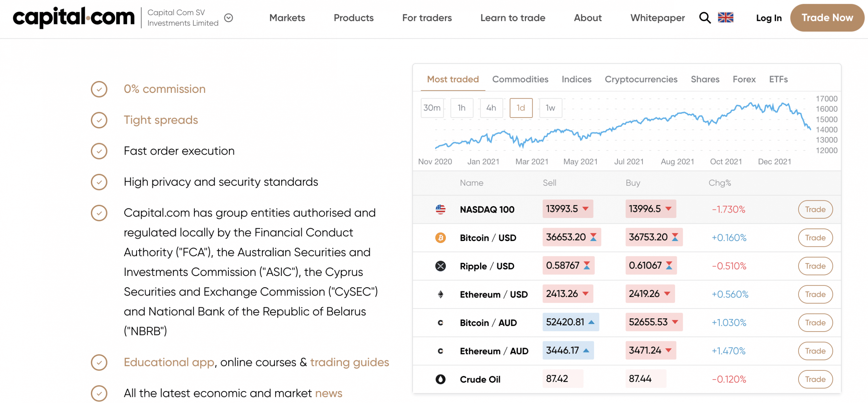Open the Educational app link
Image resolution: width=868 pixels, height=403 pixels.
(x=169, y=362)
